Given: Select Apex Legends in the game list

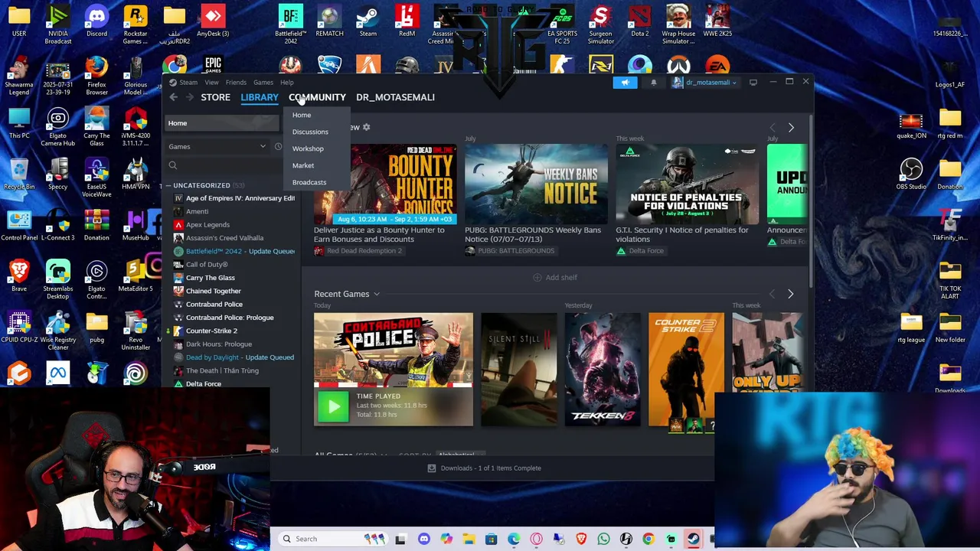Looking at the screenshot, I should coord(207,225).
